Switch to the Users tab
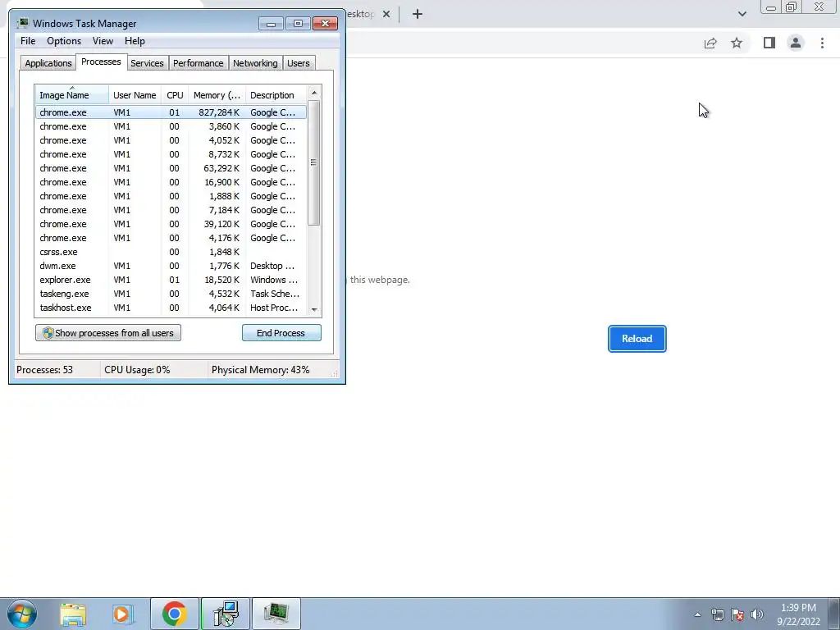The height and width of the screenshot is (630, 840). pos(299,63)
